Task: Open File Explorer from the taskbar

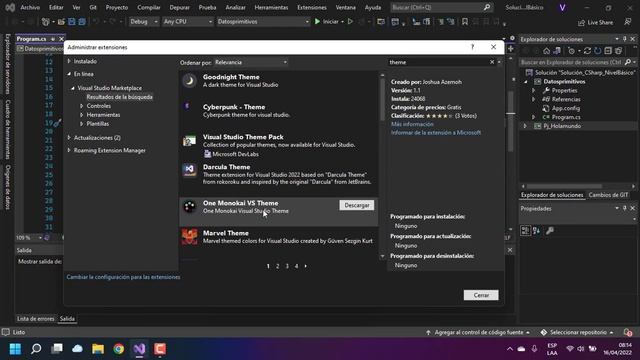Action: point(98,349)
